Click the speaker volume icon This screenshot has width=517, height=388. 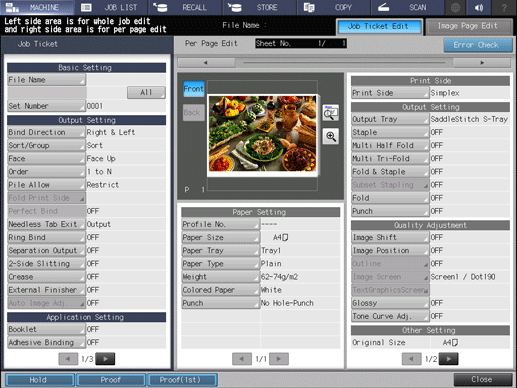pos(479,7)
